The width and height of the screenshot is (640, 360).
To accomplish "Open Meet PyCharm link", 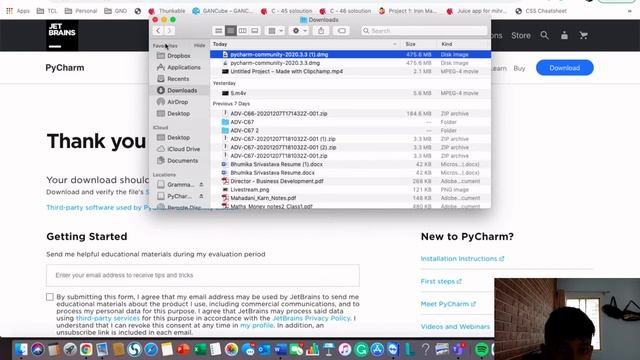I will pyautogui.click(x=448, y=304).
